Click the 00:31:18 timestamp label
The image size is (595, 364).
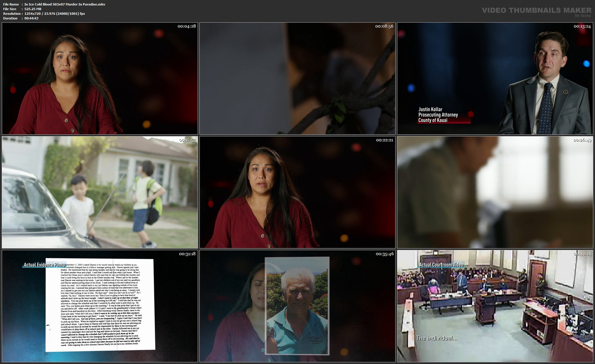coord(187,254)
